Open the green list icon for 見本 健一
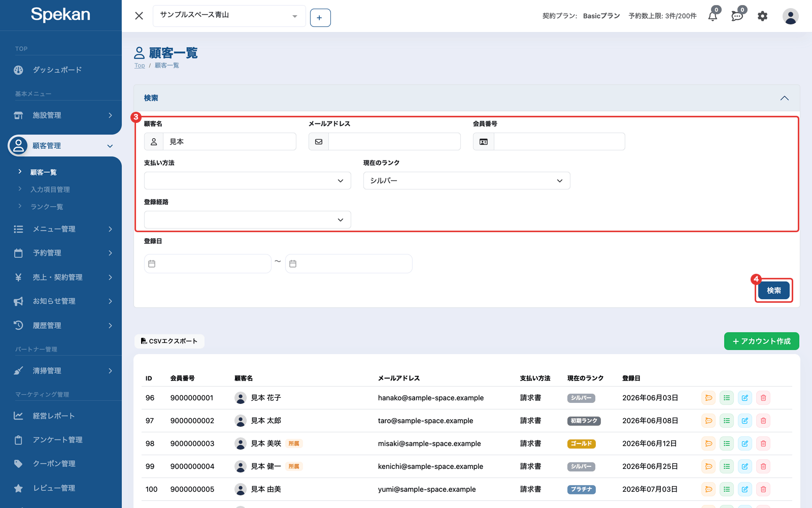The width and height of the screenshot is (812, 508). [727, 466]
